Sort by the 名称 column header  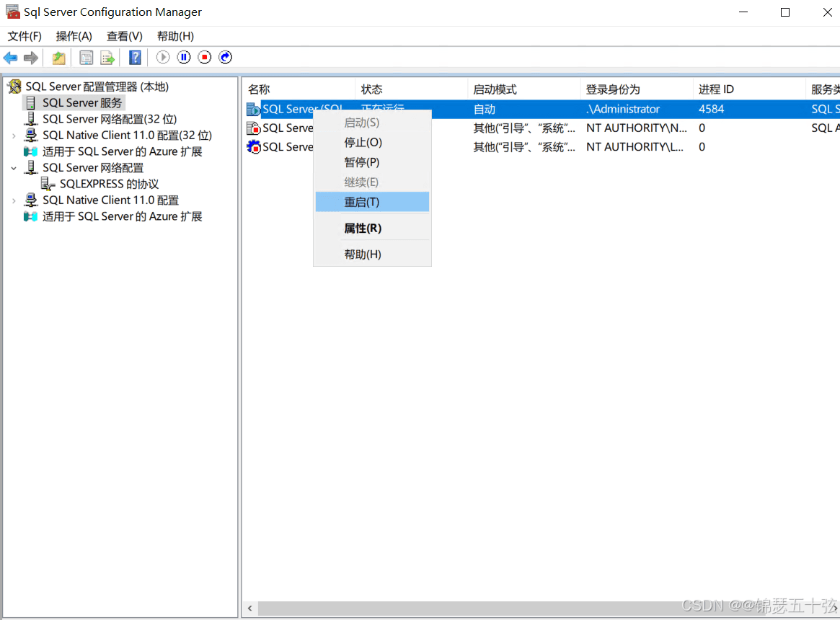(x=299, y=89)
